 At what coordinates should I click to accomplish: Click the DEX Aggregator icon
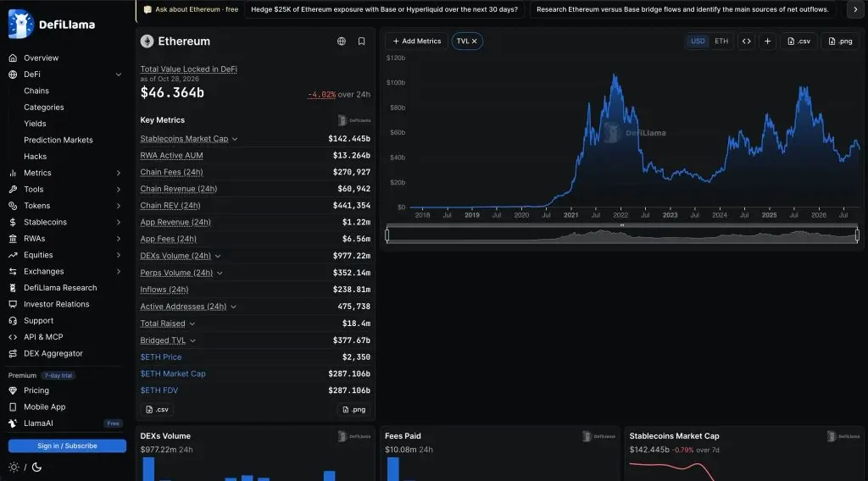point(13,354)
